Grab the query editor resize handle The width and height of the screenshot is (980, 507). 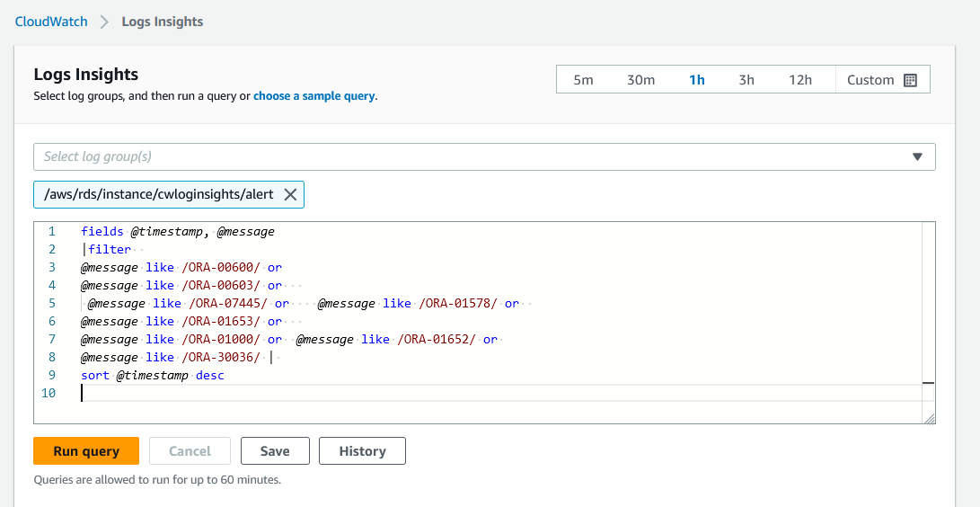pyautogui.click(x=930, y=419)
